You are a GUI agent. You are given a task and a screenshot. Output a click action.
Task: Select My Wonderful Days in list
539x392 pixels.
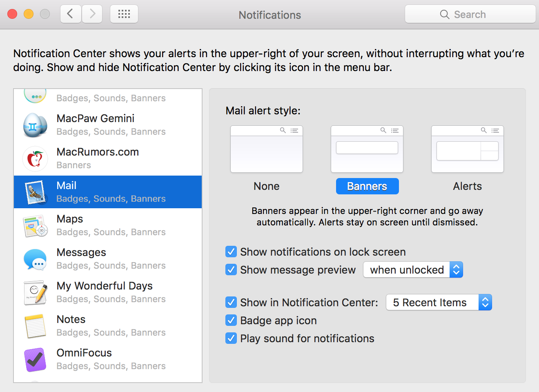[x=108, y=292]
